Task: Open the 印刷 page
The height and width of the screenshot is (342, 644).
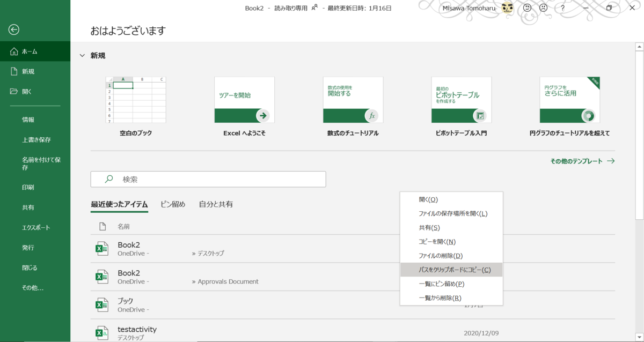Action: [35, 187]
